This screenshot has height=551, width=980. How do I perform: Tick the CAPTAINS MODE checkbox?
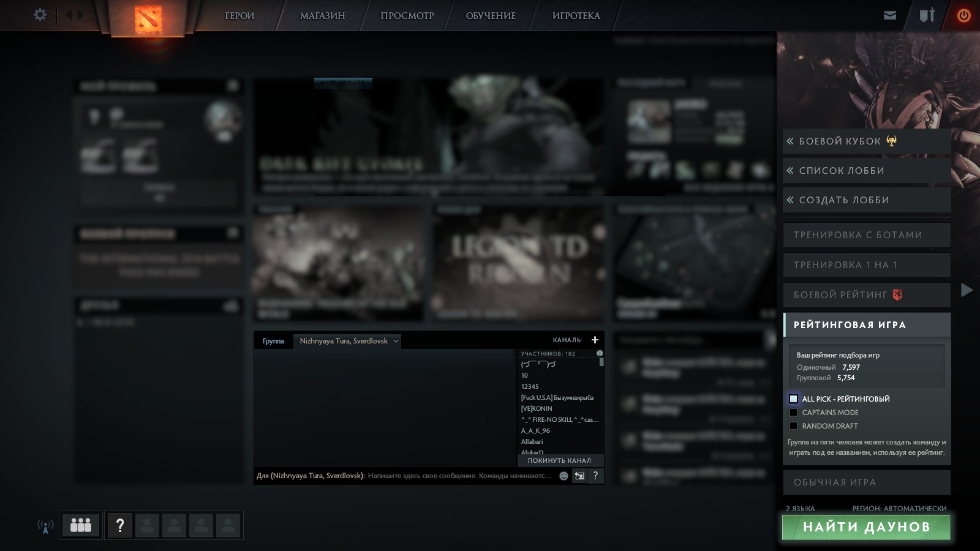click(x=793, y=412)
